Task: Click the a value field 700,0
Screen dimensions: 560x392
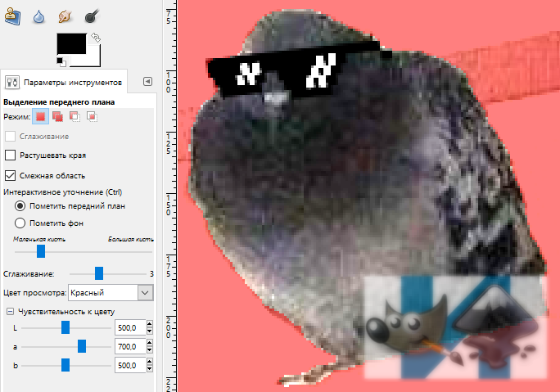Action: click(x=130, y=346)
